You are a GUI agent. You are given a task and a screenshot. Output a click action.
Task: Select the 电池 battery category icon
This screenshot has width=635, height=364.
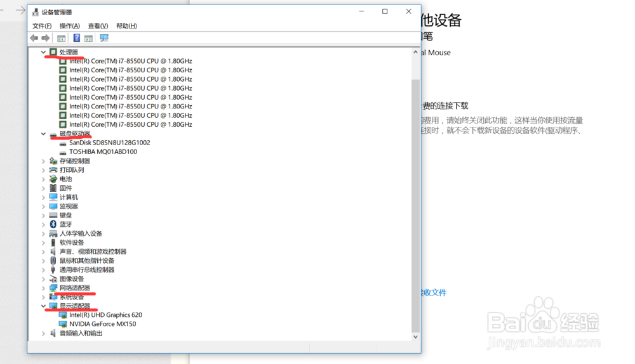(x=53, y=179)
